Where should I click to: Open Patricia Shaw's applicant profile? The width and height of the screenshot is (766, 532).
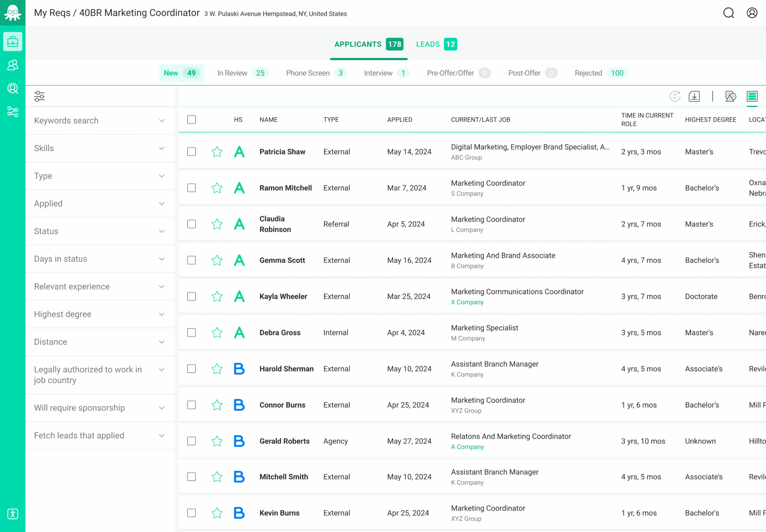[282, 152]
